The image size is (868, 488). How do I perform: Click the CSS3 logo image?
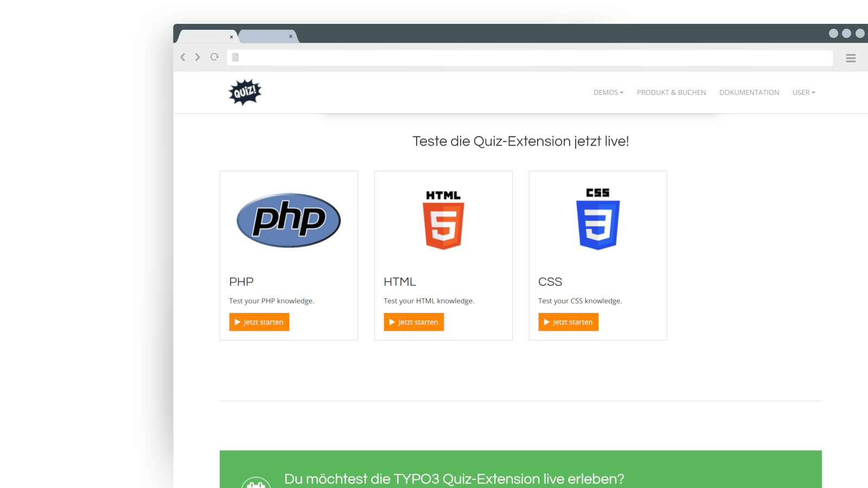(598, 219)
